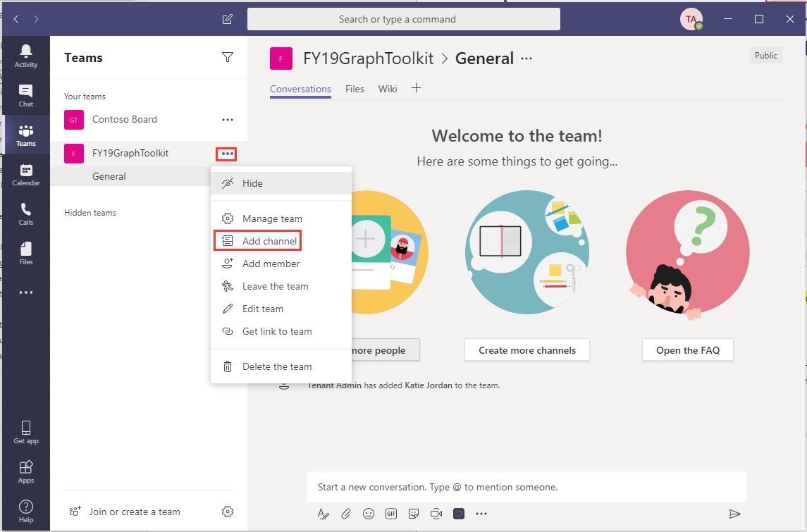The width and height of the screenshot is (807, 532).
Task: Open TA profile avatar menu
Action: click(691, 20)
